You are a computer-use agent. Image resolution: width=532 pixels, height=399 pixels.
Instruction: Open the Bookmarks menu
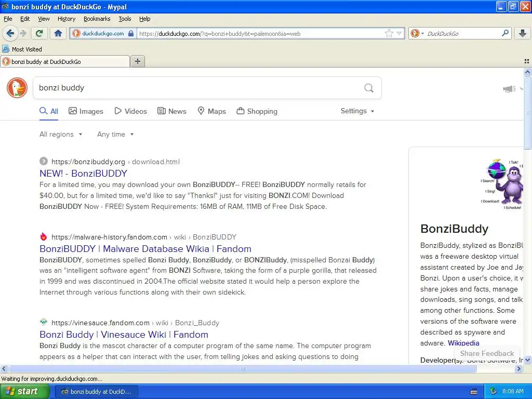[x=97, y=19]
